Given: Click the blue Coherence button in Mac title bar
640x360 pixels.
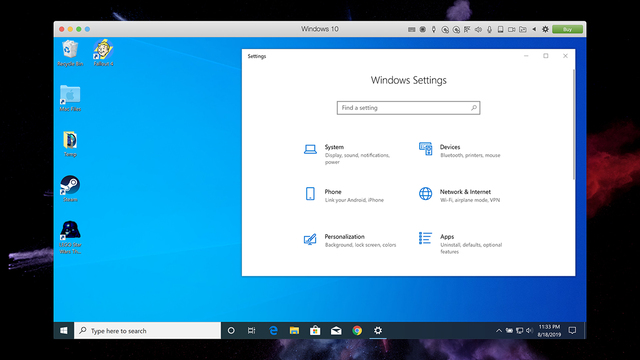Looking at the screenshot, I should pyautogui.click(x=87, y=29).
